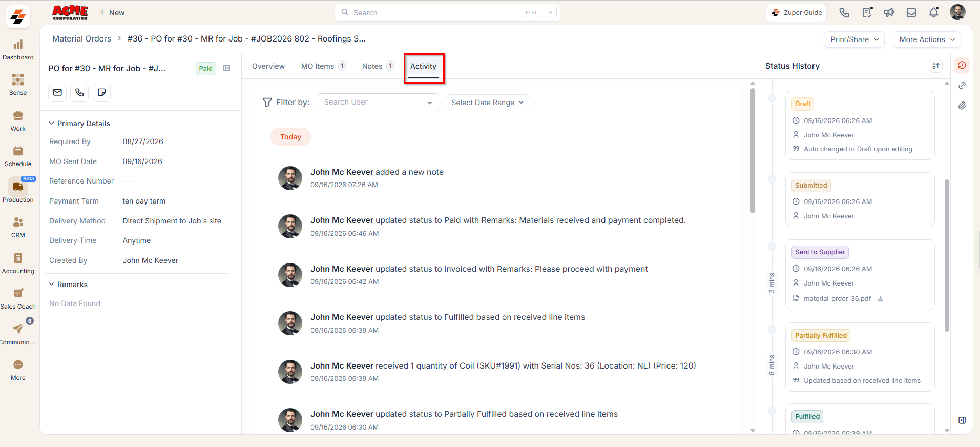The image size is (980, 447).
Task: Open the Search User filter dropdown
Action: (x=378, y=102)
